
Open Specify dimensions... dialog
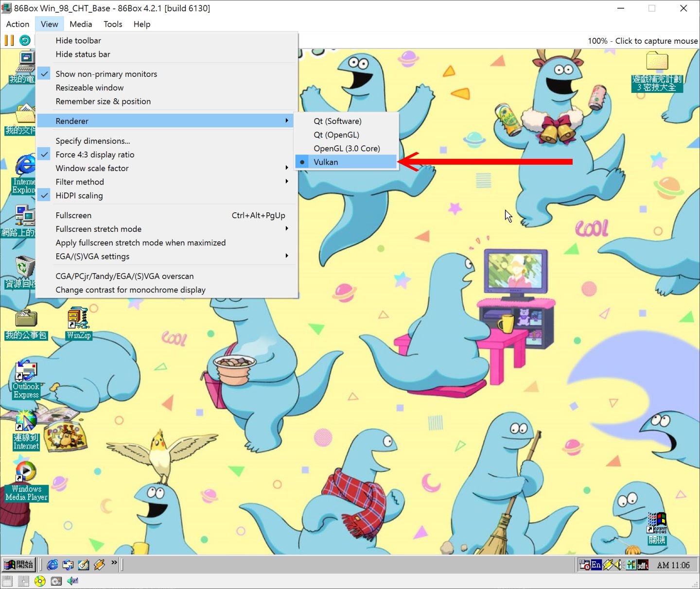point(166,141)
